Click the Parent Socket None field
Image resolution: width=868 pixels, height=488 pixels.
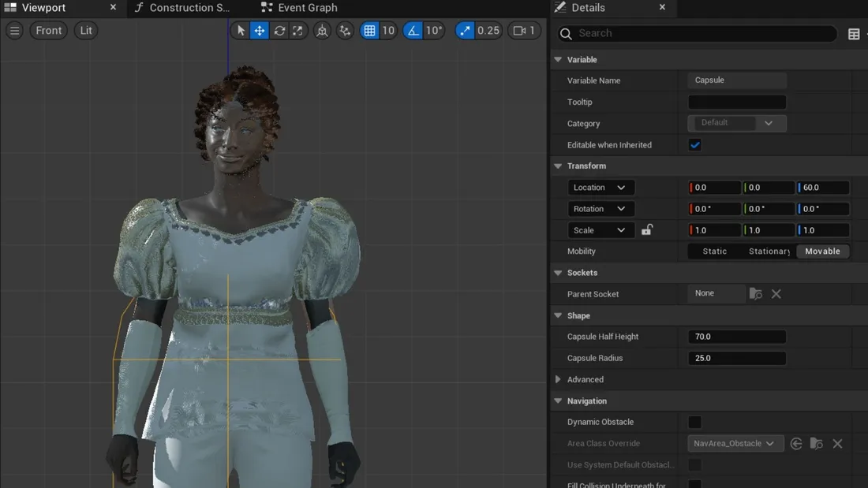tap(716, 293)
